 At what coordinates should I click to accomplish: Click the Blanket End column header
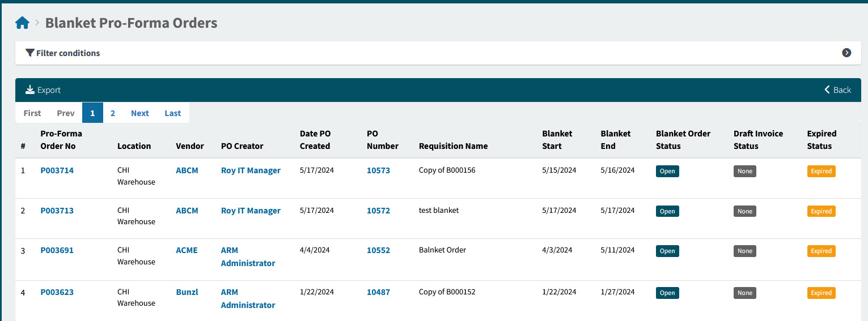pyautogui.click(x=616, y=140)
